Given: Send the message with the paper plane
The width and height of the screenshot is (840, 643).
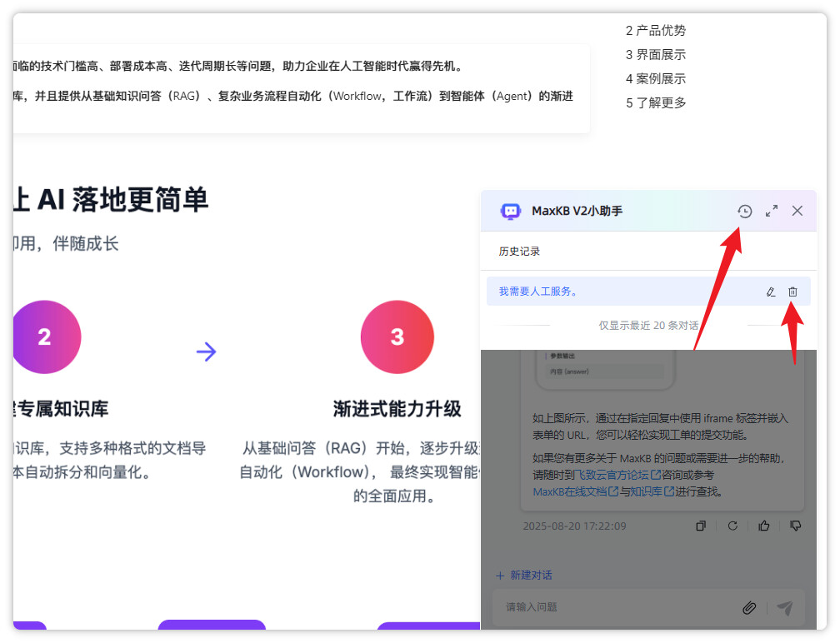Looking at the screenshot, I should point(785,608).
